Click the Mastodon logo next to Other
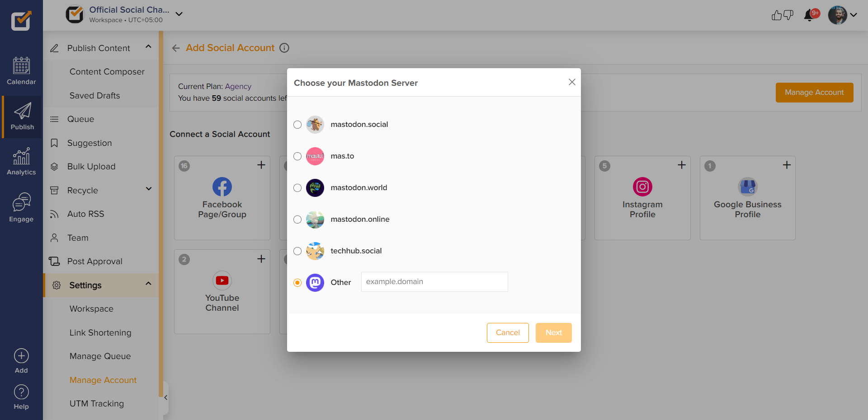 [315, 283]
